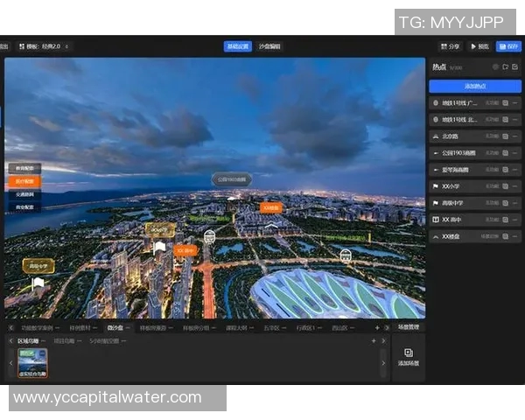The height and width of the screenshot is (420, 525).
Task: Click the 预览 preview play button
Action: pyautogui.click(x=479, y=46)
